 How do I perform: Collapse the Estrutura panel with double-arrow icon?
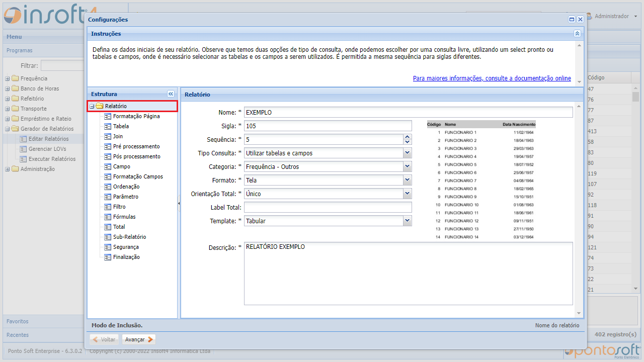coord(171,94)
